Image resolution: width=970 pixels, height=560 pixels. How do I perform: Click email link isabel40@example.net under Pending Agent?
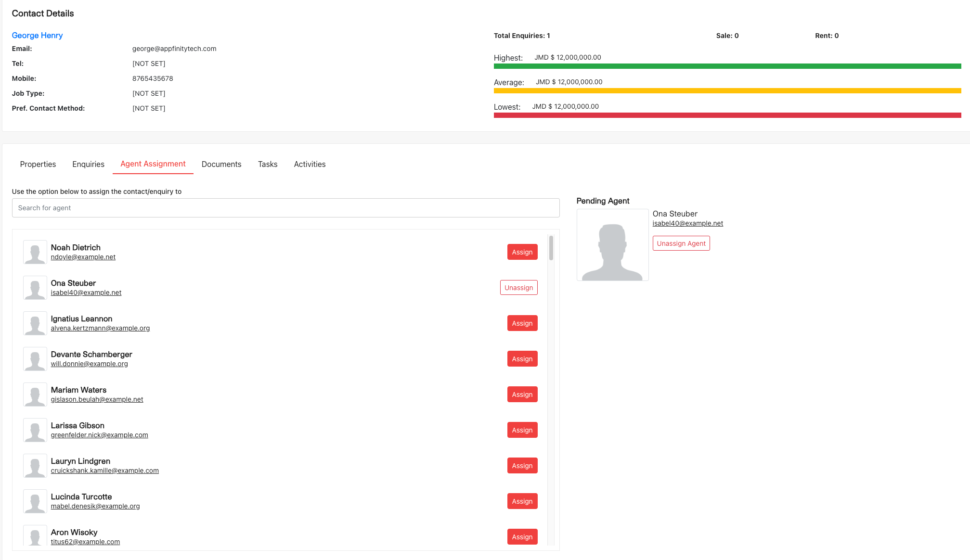point(688,223)
